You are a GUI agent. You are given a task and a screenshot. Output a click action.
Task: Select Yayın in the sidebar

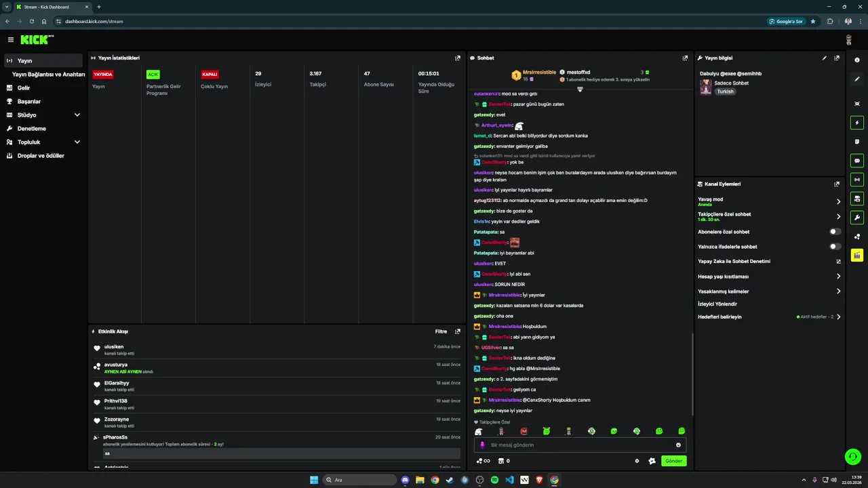(43, 61)
